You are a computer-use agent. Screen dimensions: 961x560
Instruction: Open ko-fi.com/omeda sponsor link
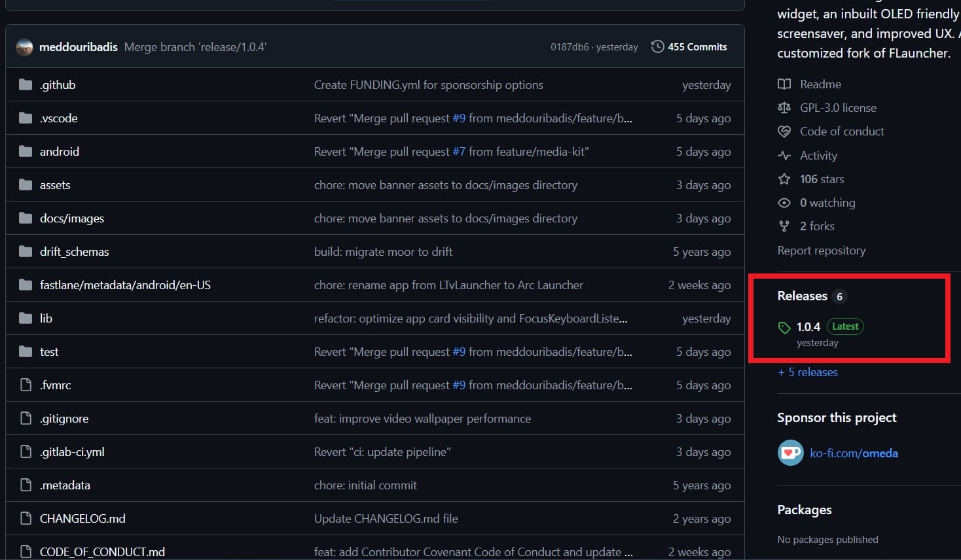(x=854, y=453)
